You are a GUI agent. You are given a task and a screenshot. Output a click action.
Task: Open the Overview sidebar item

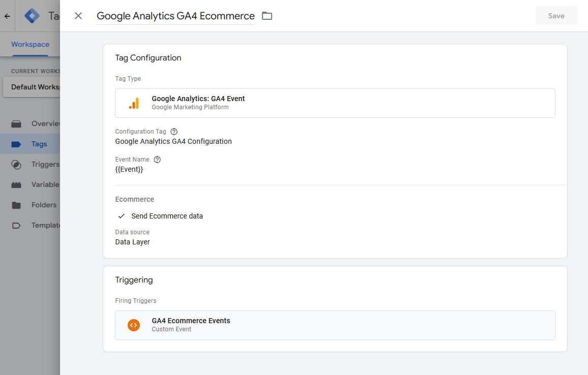[x=30, y=123]
